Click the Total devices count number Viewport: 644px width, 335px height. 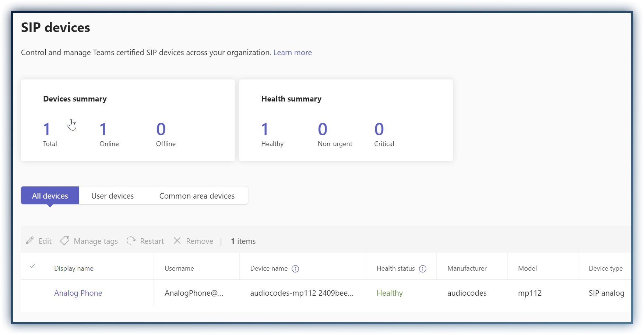coord(46,129)
